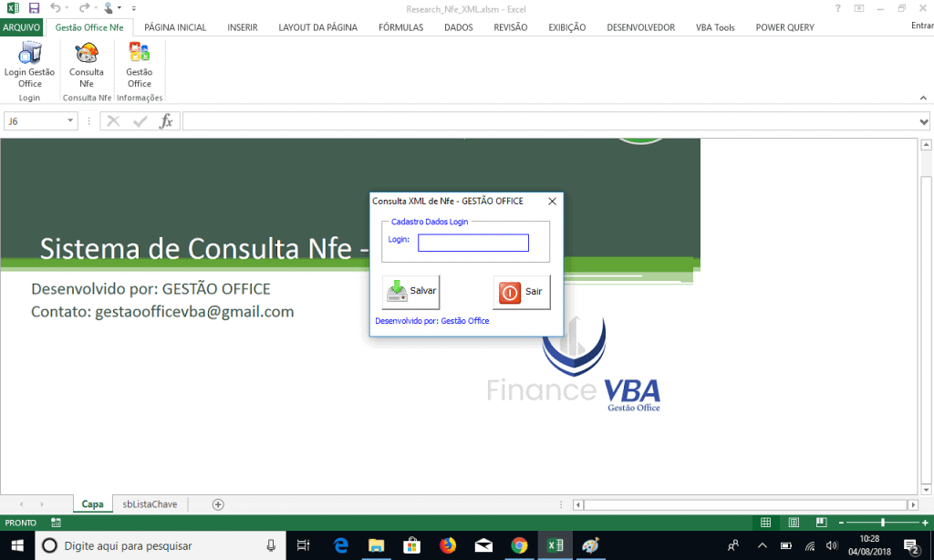
Task: Click Sair button in dialog
Action: pyautogui.click(x=522, y=292)
